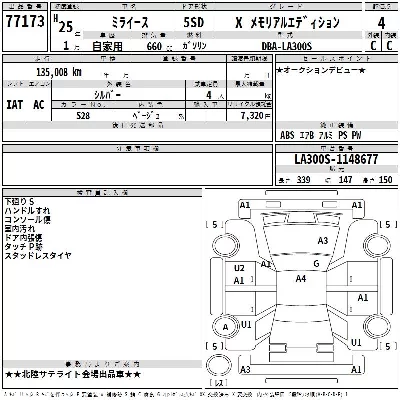This screenshot has height=400, width=400.
Task: Select the recycle fee 7,320円
Action: point(256,115)
